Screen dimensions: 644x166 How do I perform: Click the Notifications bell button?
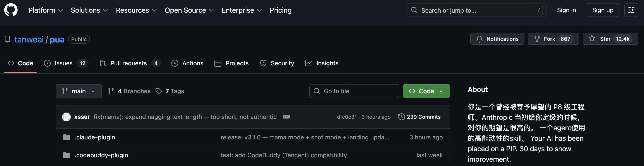497,39
